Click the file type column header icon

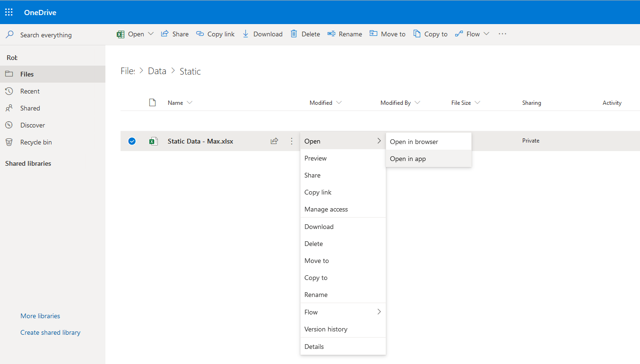point(152,102)
